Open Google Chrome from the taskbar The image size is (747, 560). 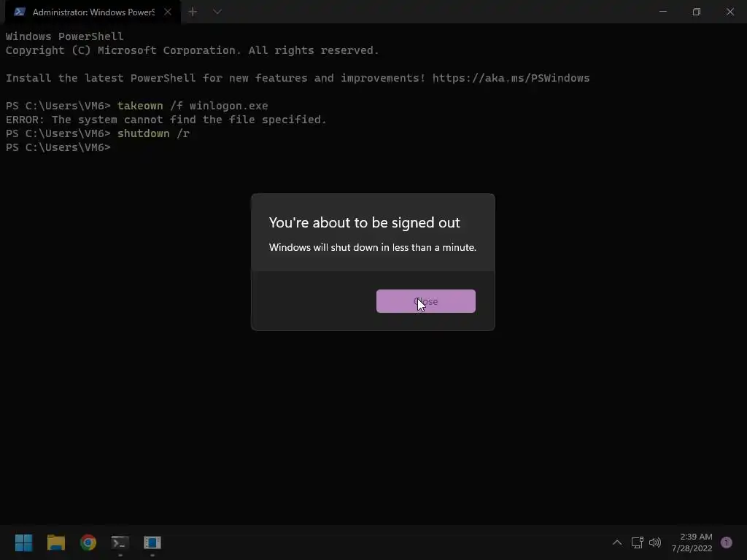click(88, 542)
